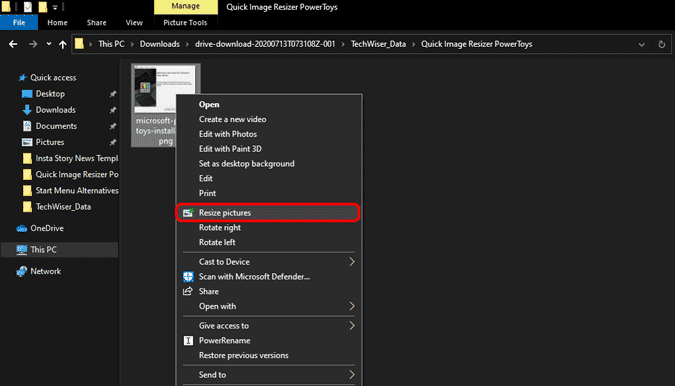This screenshot has height=386, width=675.
Task: Click the Network icon in sidebar
Action: (x=22, y=271)
